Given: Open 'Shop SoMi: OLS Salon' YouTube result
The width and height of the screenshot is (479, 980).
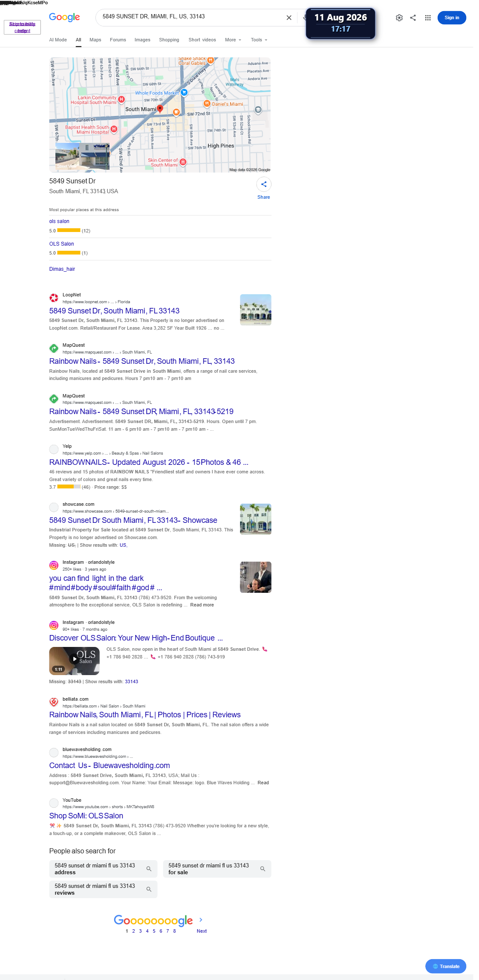Looking at the screenshot, I should pos(86,816).
